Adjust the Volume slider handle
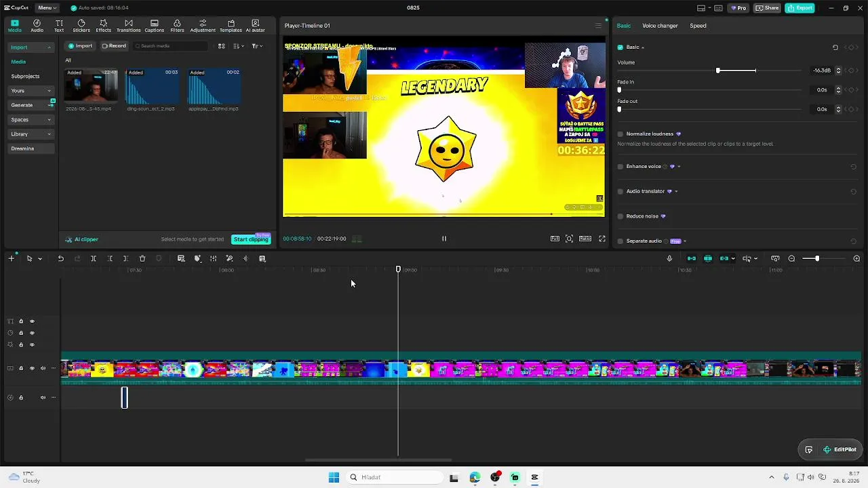 718,70
